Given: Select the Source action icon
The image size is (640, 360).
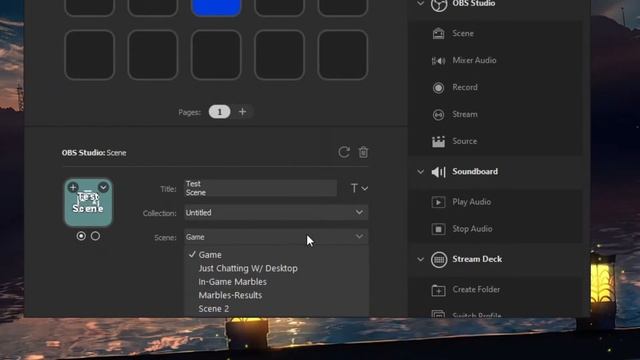Looking at the screenshot, I should click(x=438, y=141).
